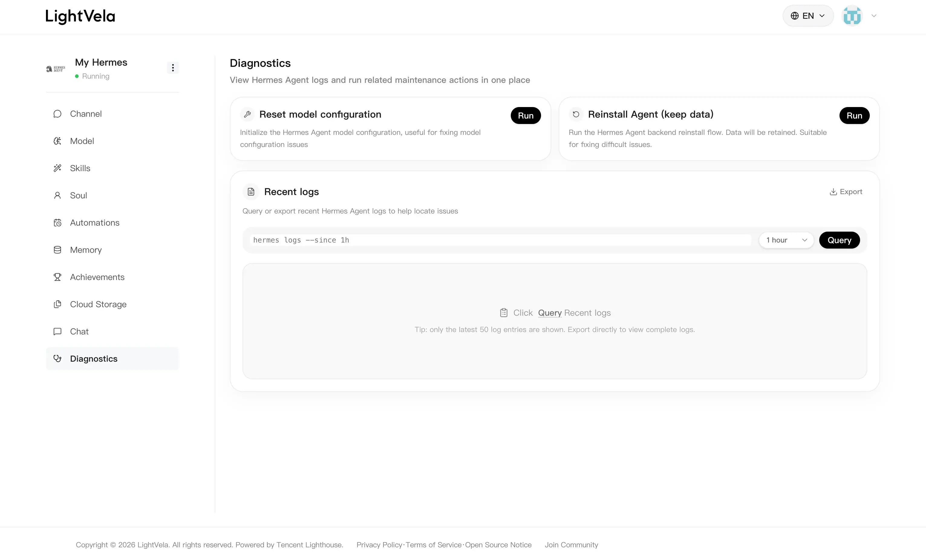
Task: Click the Memory database icon
Action: point(57,250)
